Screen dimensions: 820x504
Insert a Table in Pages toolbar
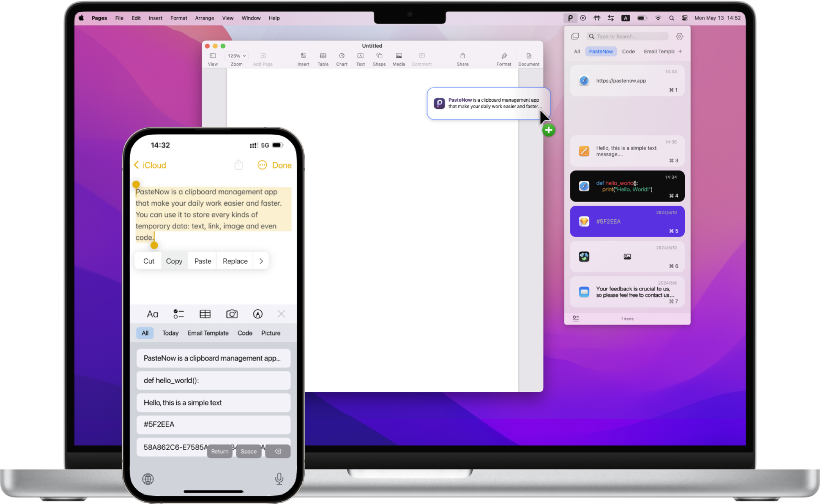323,59
